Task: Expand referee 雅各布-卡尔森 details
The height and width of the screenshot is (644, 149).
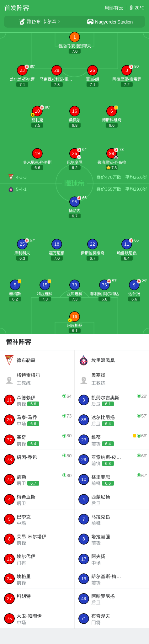Action: click(40, 22)
